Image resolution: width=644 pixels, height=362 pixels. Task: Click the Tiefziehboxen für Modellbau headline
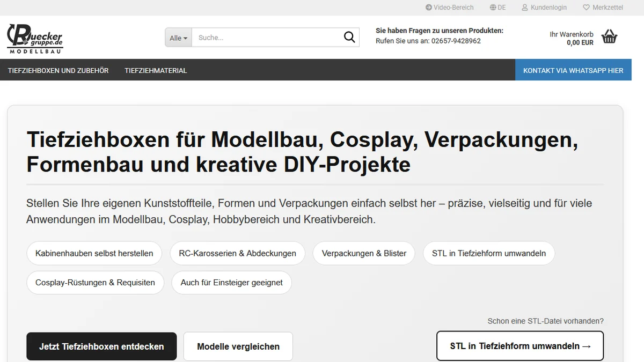point(303,152)
